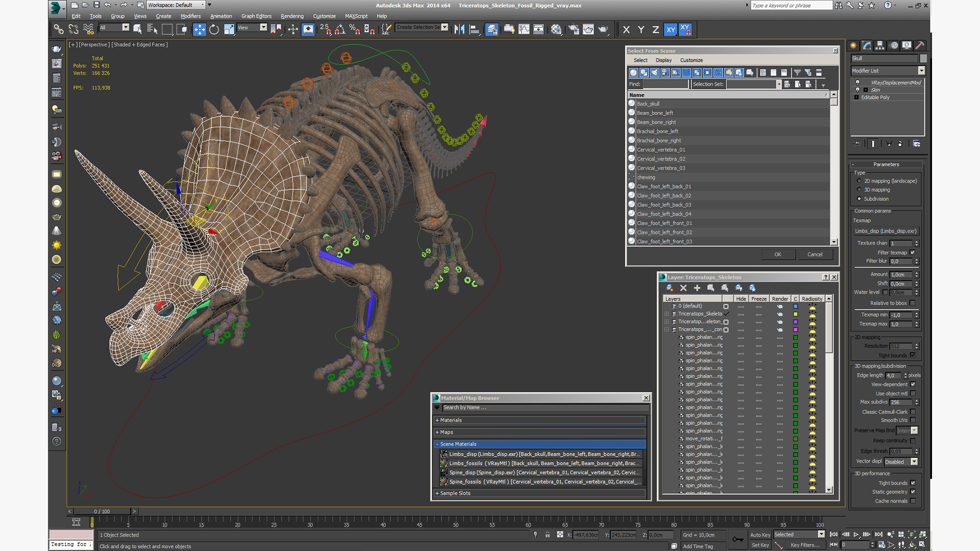Collapse the Scene Materials group
This screenshot has width=980, height=551.
point(541,444)
